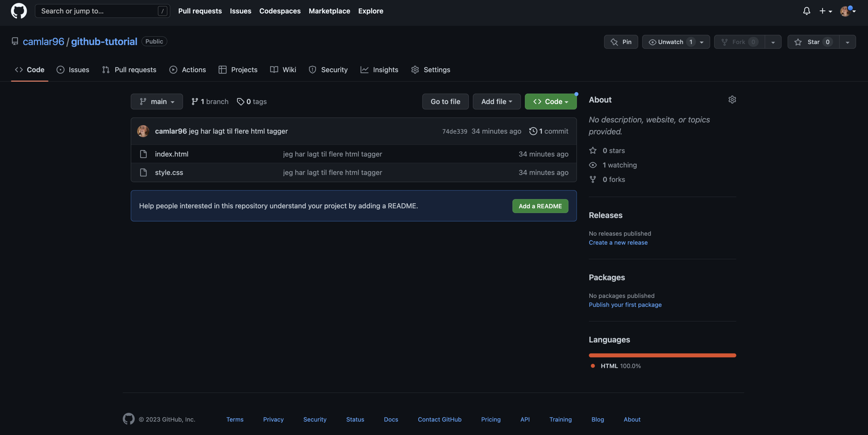The width and height of the screenshot is (868, 435).
Task: Click the index.html file icon
Action: coord(143,154)
